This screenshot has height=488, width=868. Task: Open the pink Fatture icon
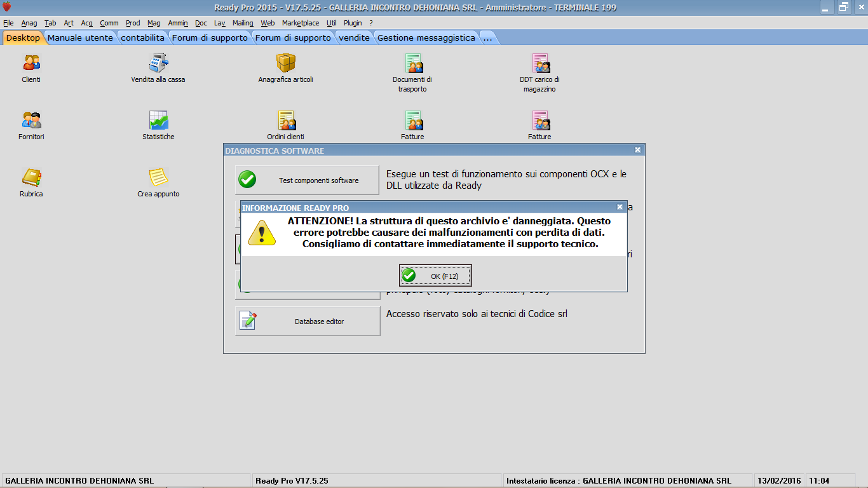click(x=540, y=120)
